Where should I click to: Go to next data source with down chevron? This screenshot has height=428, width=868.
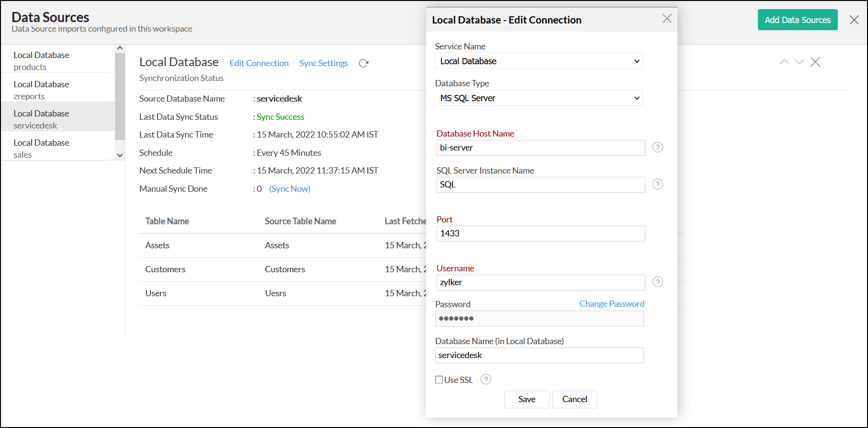[799, 62]
